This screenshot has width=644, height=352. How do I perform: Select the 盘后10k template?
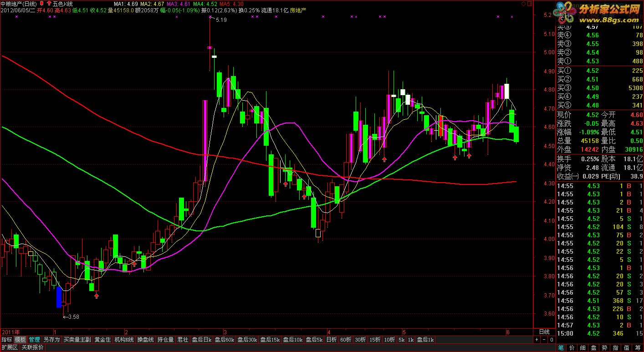[293, 340]
